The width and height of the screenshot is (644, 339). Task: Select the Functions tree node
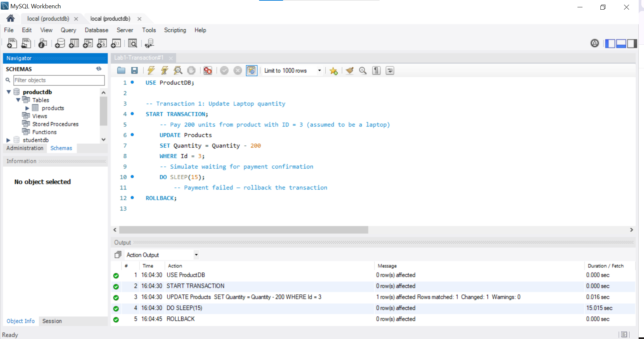(x=44, y=132)
